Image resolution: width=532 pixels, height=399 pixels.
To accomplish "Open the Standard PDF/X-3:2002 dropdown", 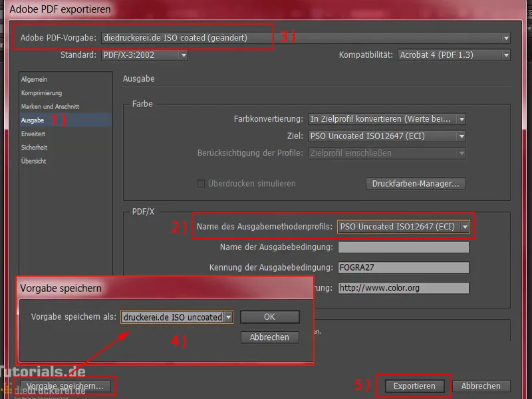I will (144, 55).
